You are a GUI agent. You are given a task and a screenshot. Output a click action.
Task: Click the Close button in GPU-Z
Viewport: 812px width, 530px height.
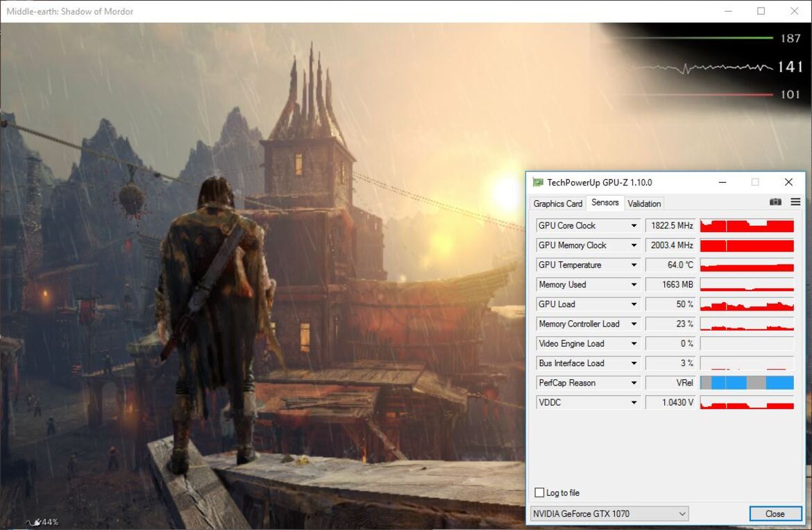tap(775, 513)
